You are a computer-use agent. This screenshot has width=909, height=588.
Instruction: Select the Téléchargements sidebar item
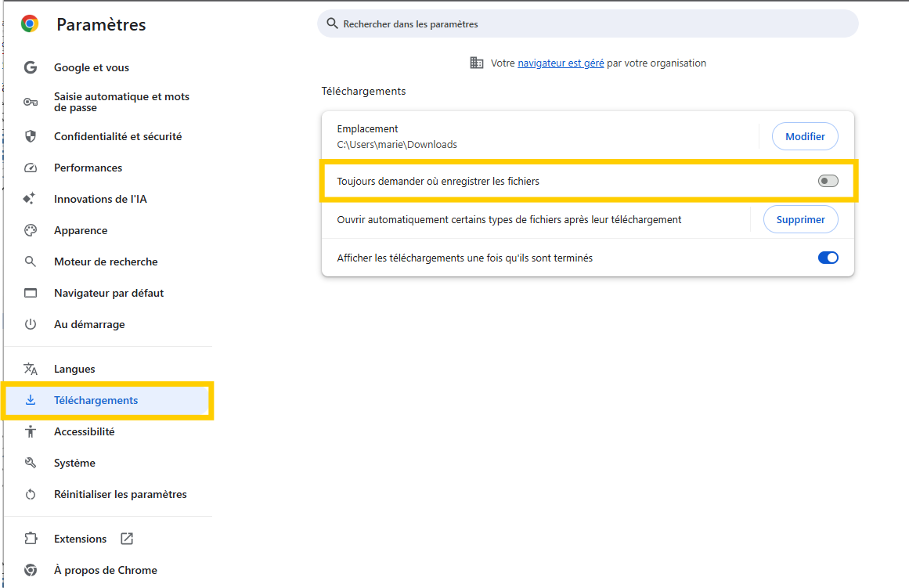coord(108,400)
